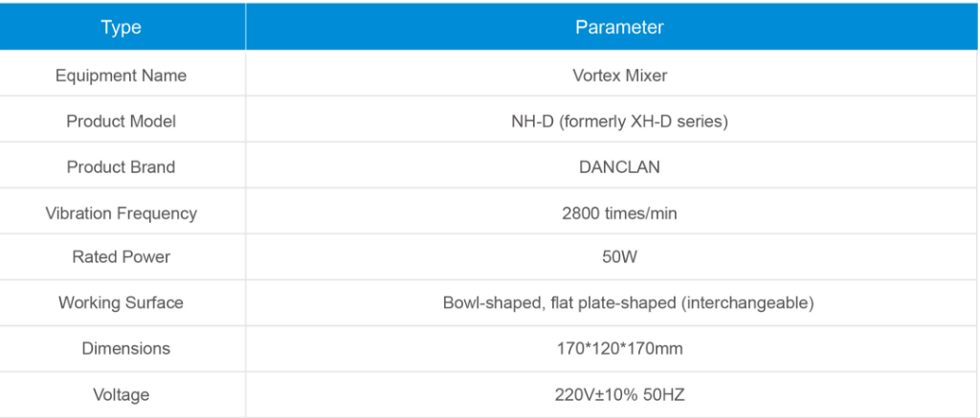Click the 170*120*170mm dimensions value
The width and height of the screenshot is (980, 418).
coord(619,349)
